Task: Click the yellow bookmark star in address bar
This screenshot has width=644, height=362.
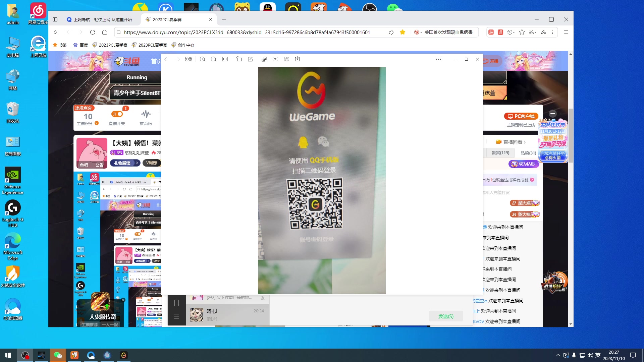Action: 403,32
